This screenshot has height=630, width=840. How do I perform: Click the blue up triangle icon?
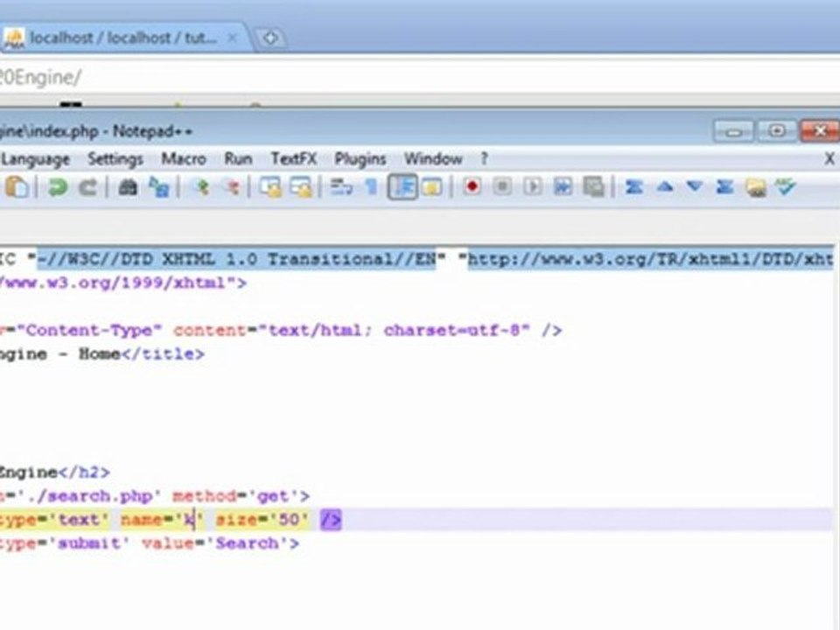[x=665, y=187]
